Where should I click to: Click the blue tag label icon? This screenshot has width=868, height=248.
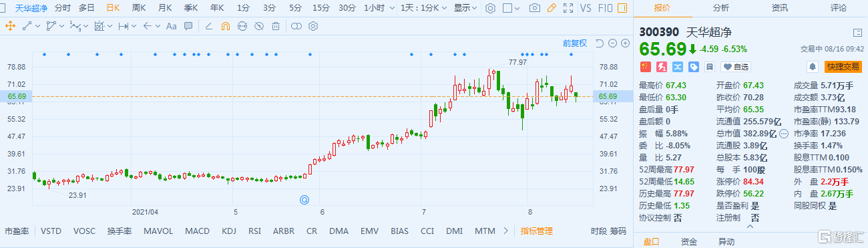tap(693, 67)
